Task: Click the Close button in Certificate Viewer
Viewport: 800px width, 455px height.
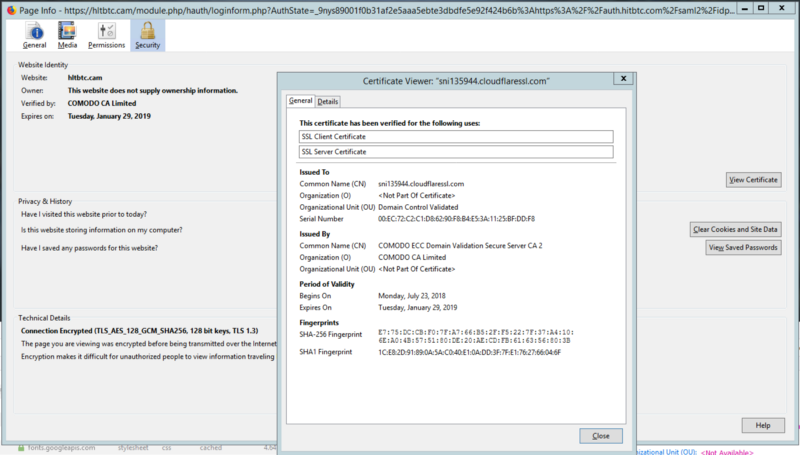Action: click(x=601, y=436)
